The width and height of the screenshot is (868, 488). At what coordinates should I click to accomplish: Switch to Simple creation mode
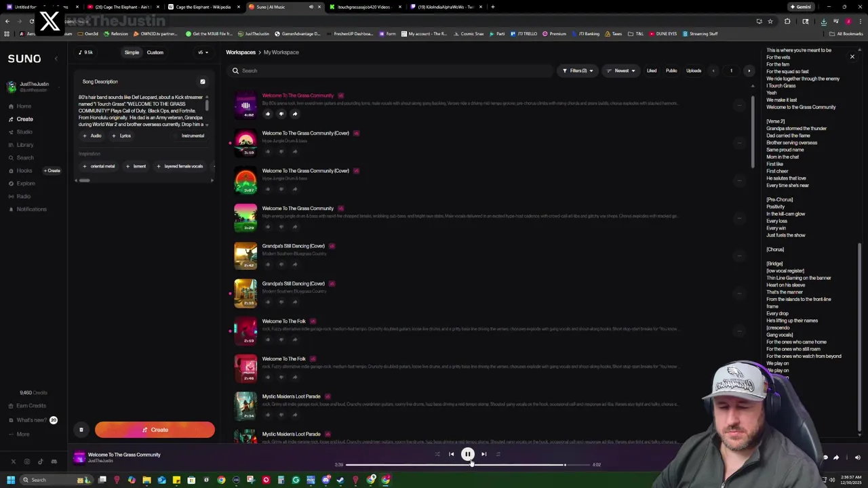[x=132, y=52]
